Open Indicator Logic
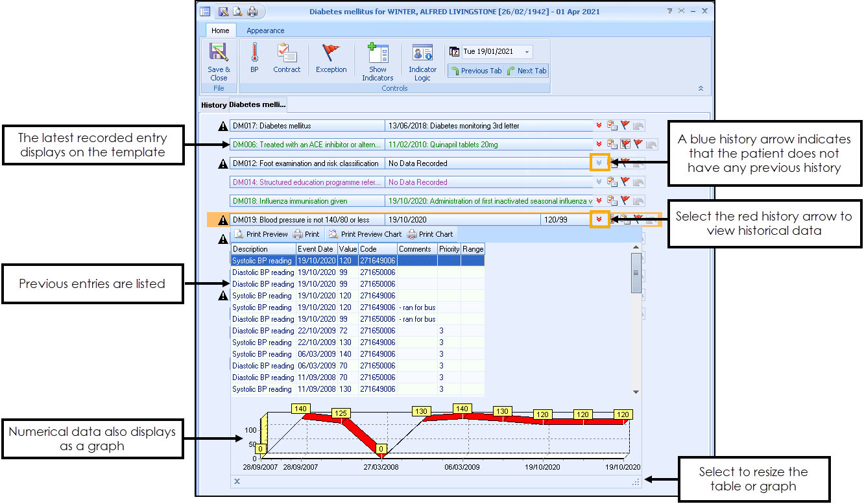Viewport: 864px width, 504px height. coord(422,62)
